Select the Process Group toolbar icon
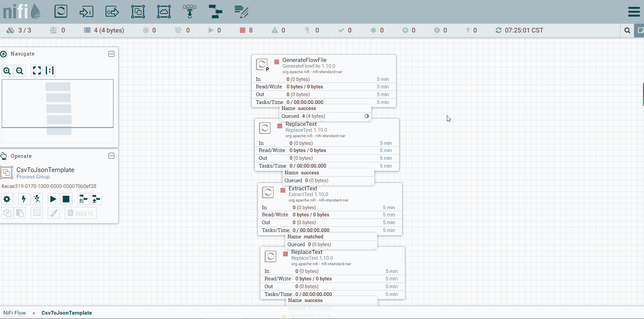 tap(138, 12)
